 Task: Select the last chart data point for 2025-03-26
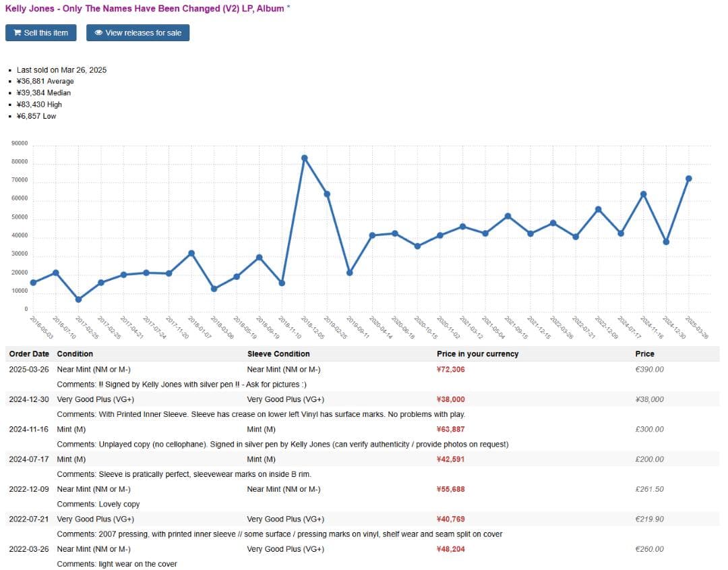point(688,179)
